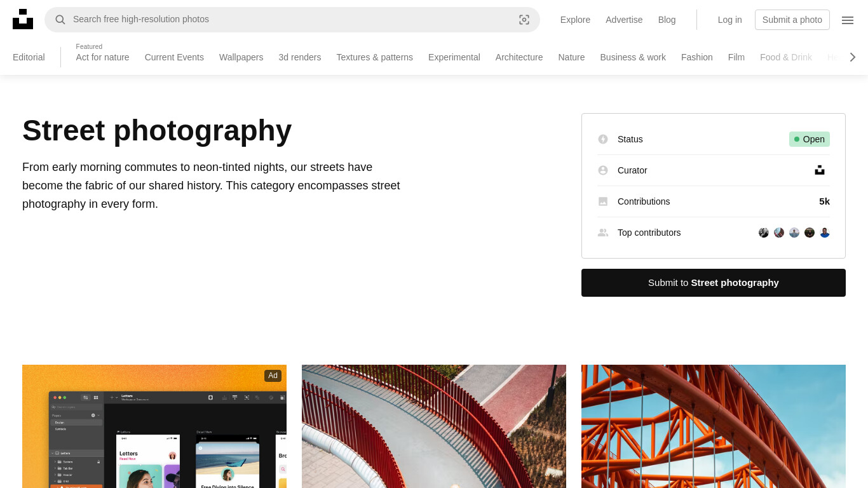This screenshot has width=868, height=488.
Task: Open the orange steel bridge photo
Action: 714,426
